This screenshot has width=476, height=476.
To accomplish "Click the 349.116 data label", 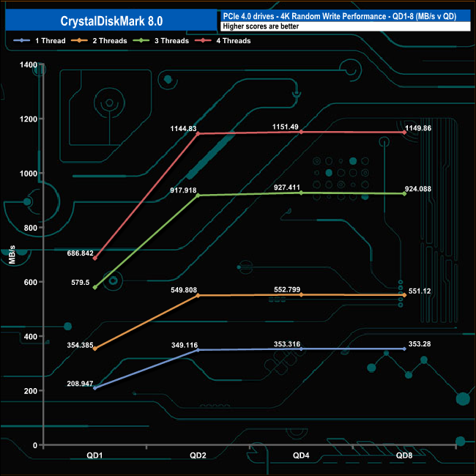I will pos(185,345).
